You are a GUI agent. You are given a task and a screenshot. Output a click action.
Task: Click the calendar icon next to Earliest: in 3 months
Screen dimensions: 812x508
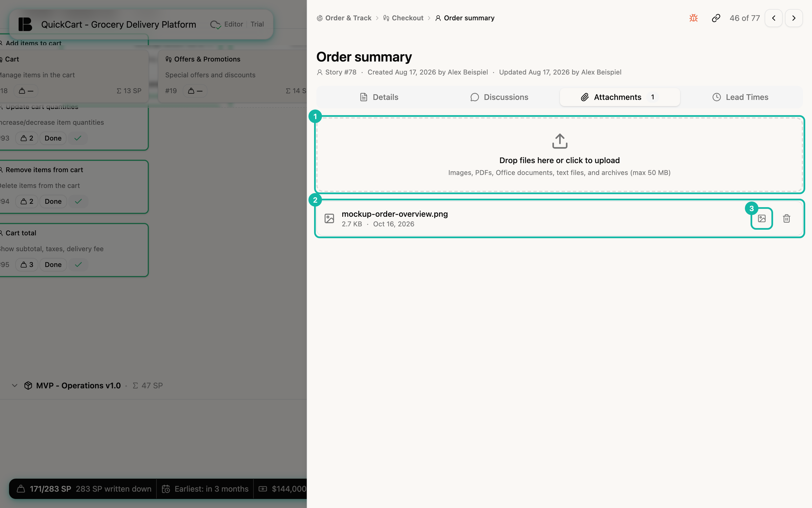click(166, 489)
